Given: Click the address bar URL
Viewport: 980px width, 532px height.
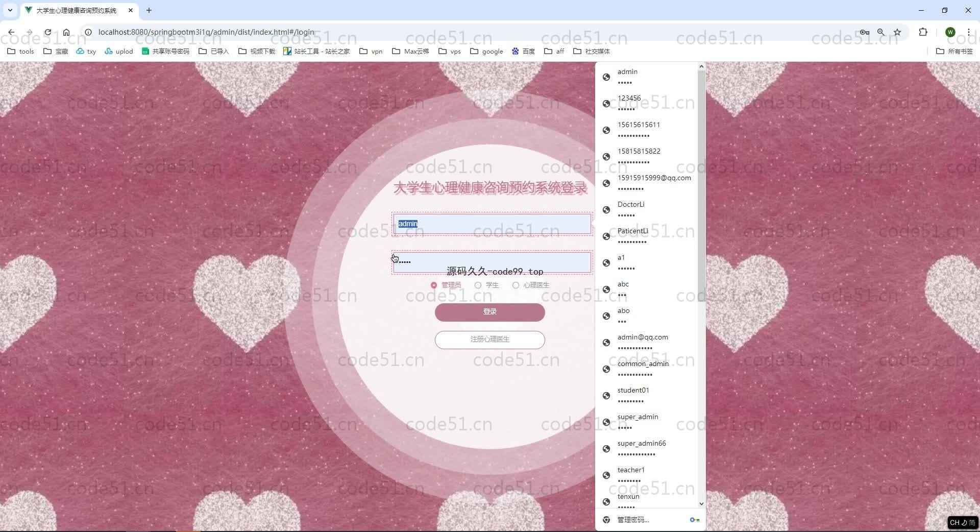Looking at the screenshot, I should pos(206,32).
